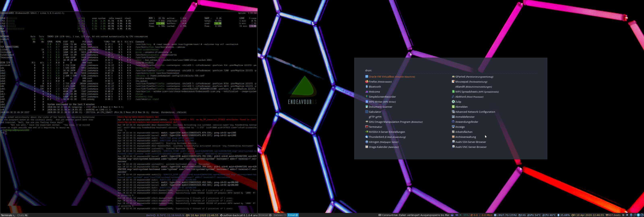The height and width of the screenshot is (217, 644).
Task: Click CPU 46°C temperature block
Action: tap(549, 215)
